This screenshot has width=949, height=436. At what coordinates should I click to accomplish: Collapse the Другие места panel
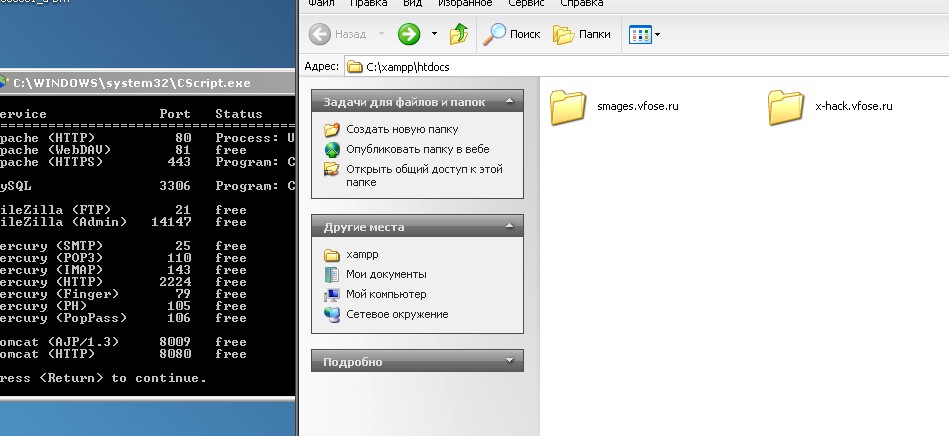(x=508, y=226)
